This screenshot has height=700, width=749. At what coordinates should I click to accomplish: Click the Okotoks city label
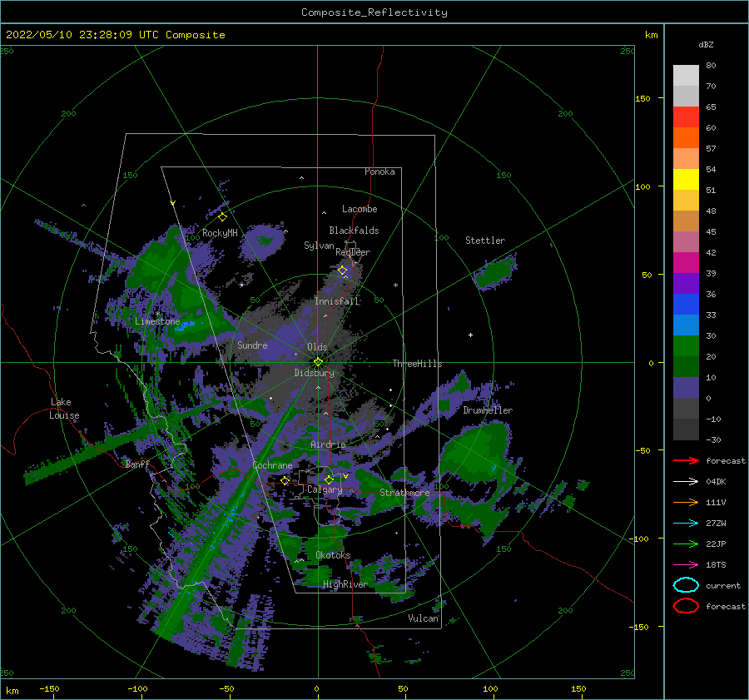[x=333, y=555]
